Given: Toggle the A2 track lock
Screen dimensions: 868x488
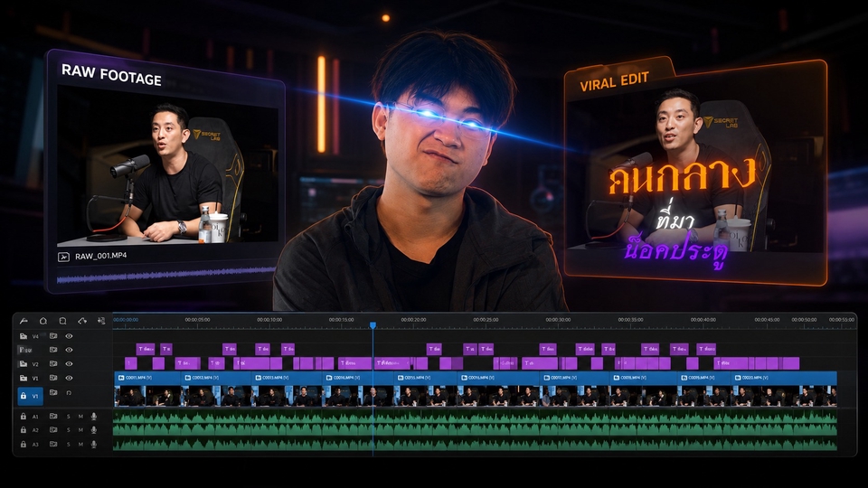Looking at the screenshot, I should point(24,430).
